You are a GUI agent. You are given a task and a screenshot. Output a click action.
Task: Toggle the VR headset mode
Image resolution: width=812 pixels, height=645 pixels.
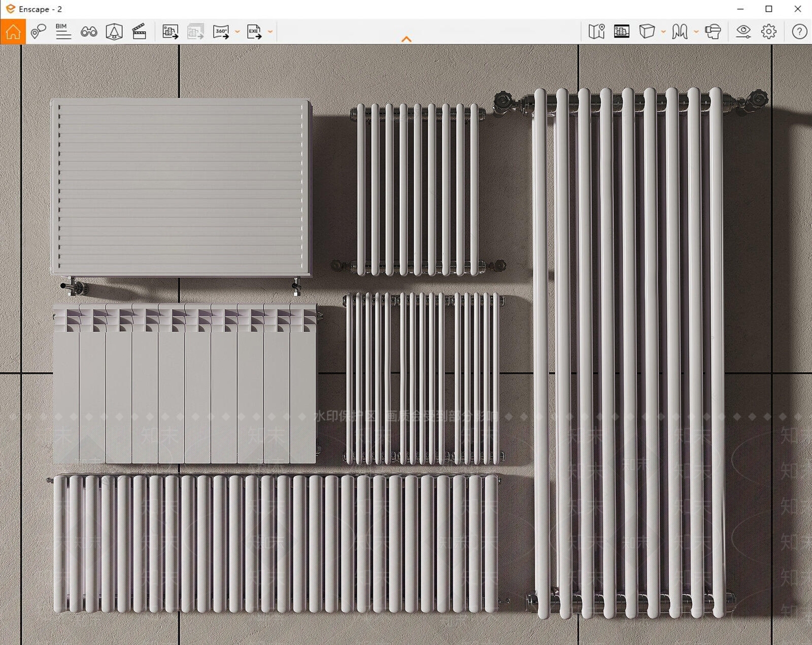tap(713, 31)
